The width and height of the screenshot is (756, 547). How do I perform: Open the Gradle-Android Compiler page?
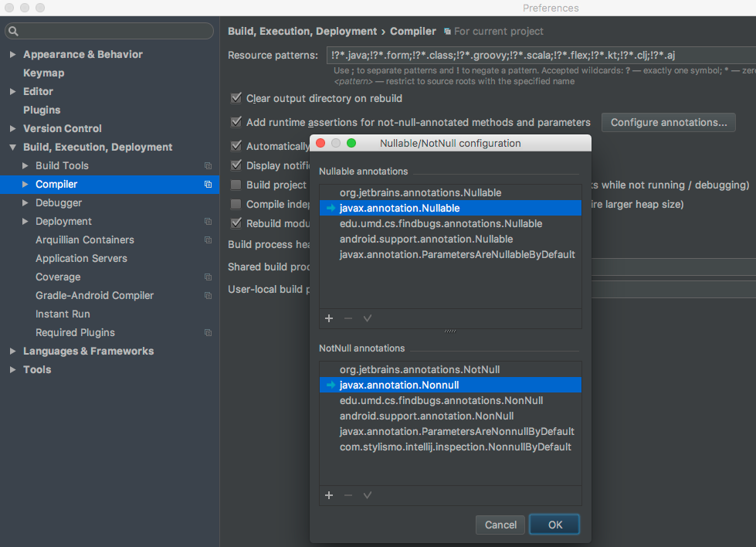[94, 296]
